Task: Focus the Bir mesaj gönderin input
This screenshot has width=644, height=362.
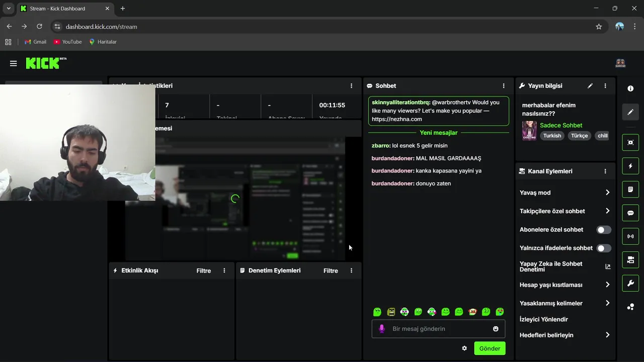Action: coord(439,329)
